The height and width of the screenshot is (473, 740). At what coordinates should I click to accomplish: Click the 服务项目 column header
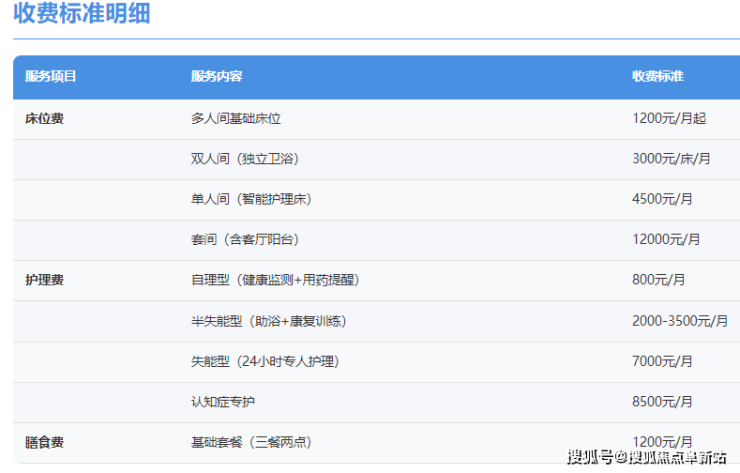pos(50,77)
